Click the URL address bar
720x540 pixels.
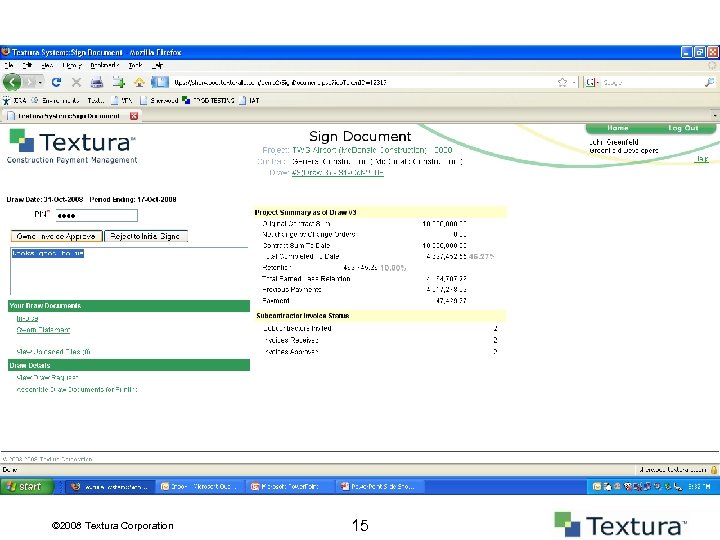point(363,83)
